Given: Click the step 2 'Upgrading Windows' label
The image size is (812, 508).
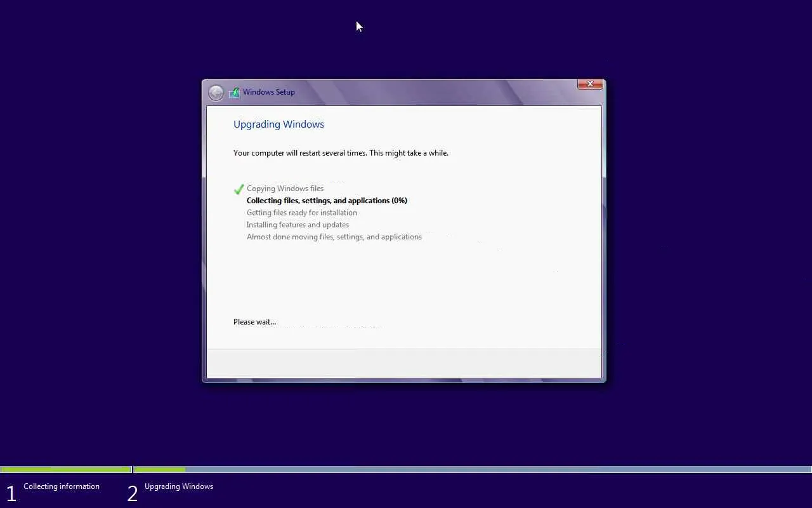Looking at the screenshot, I should point(179,486).
